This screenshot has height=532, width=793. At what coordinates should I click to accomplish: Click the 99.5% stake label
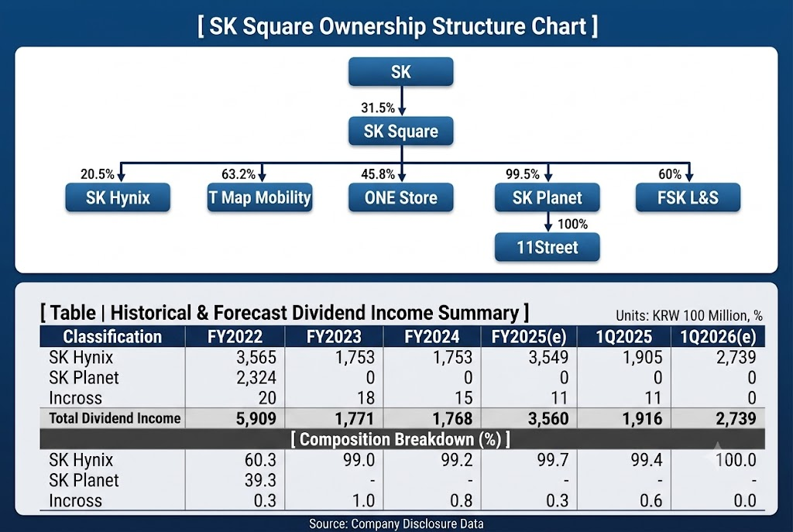[523, 174]
